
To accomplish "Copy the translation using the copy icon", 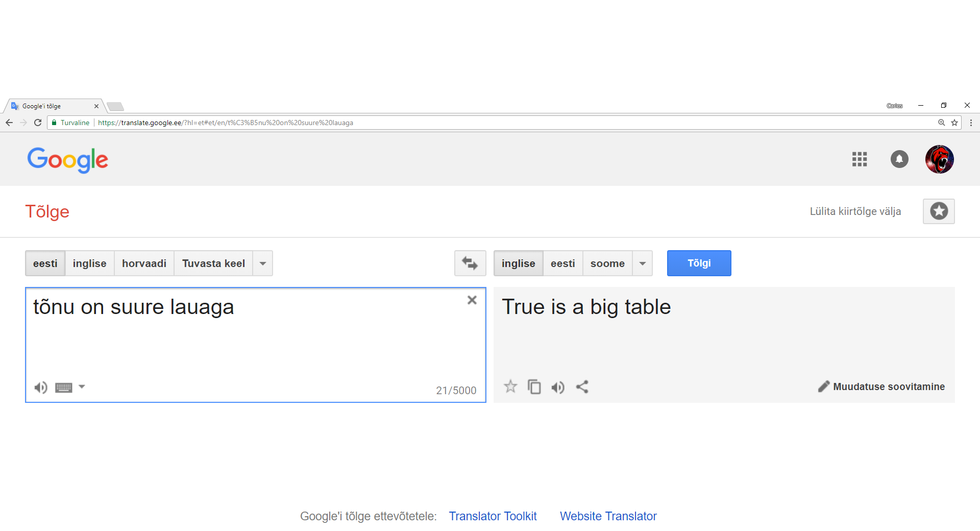I will (534, 387).
